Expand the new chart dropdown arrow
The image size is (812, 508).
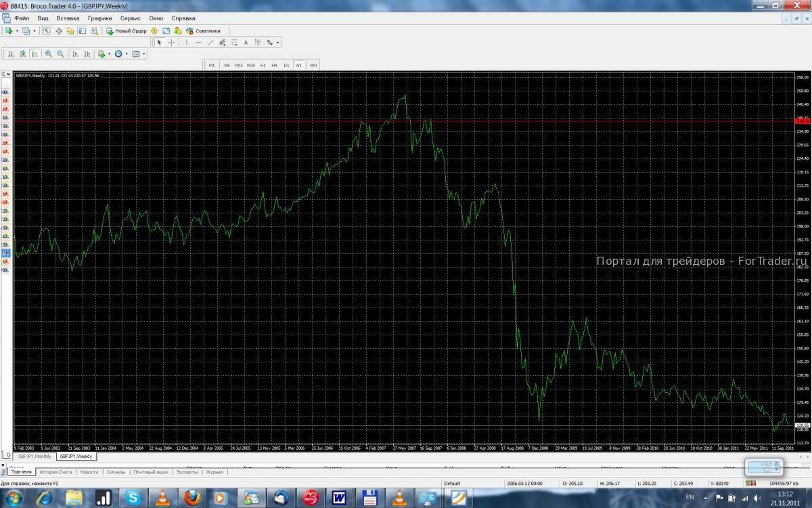point(17,31)
